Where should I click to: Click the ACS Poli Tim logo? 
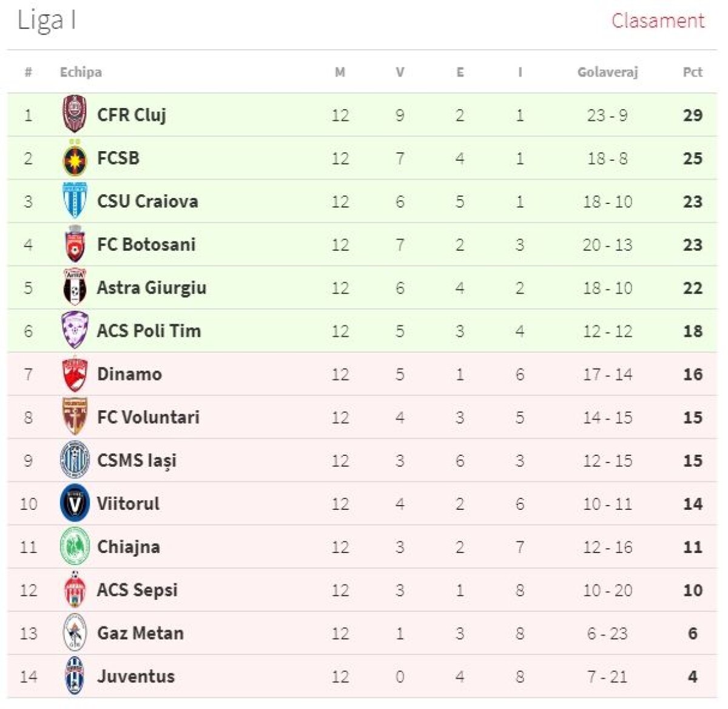[x=75, y=330]
